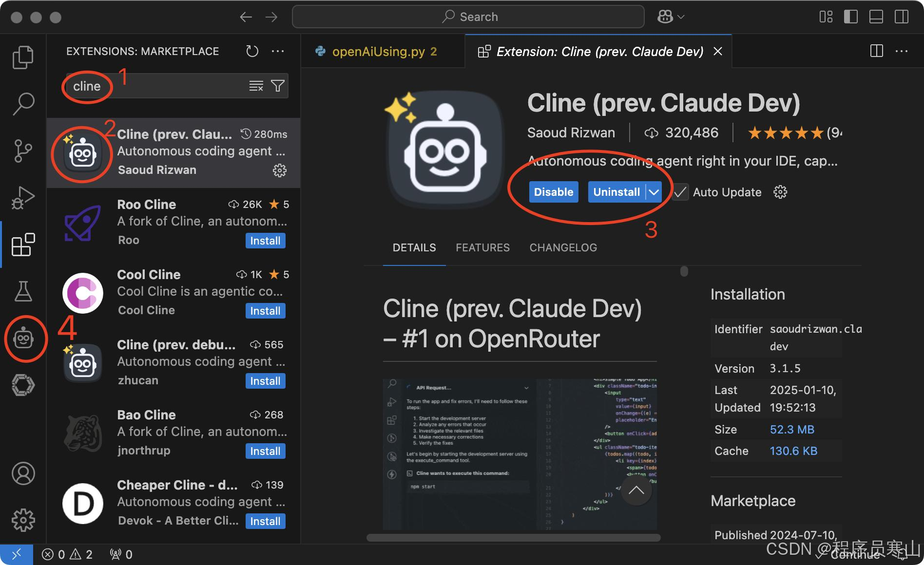Click the scroll-to-top arrow button
The width and height of the screenshot is (924, 565).
[636, 490]
